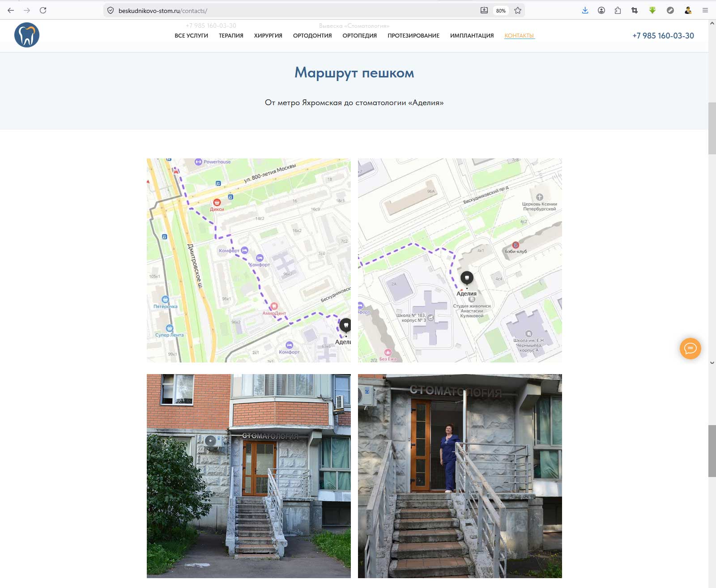Click the Аделия tooth marker on right map
This screenshot has width=716, height=588.
467,278
